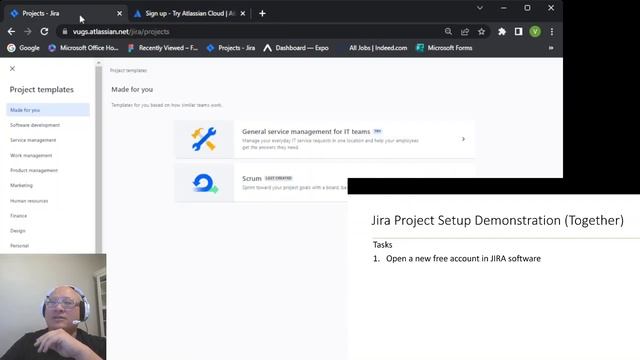Viewport: 640px width, 360px height.
Task: Reload the page with the refresh icon
Action: pos(44,31)
